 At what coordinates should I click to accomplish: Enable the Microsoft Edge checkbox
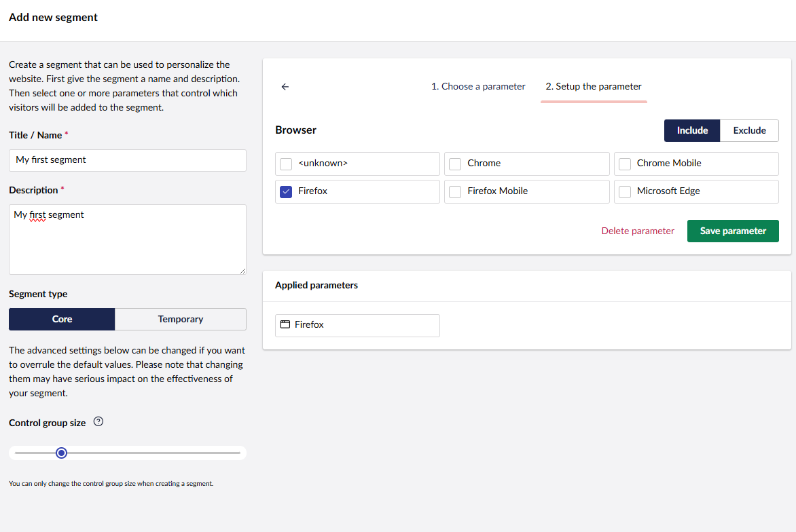coord(625,191)
